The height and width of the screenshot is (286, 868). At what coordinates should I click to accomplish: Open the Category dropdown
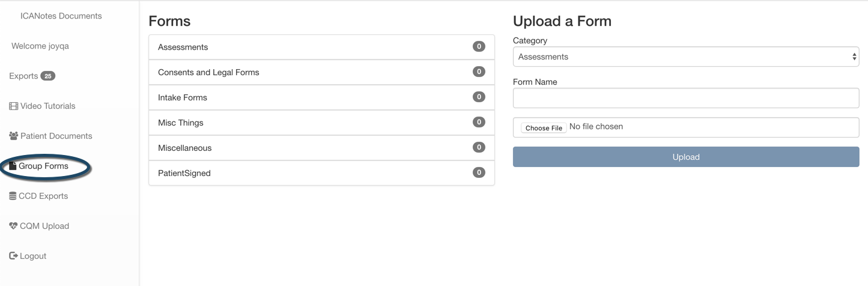tap(686, 57)
